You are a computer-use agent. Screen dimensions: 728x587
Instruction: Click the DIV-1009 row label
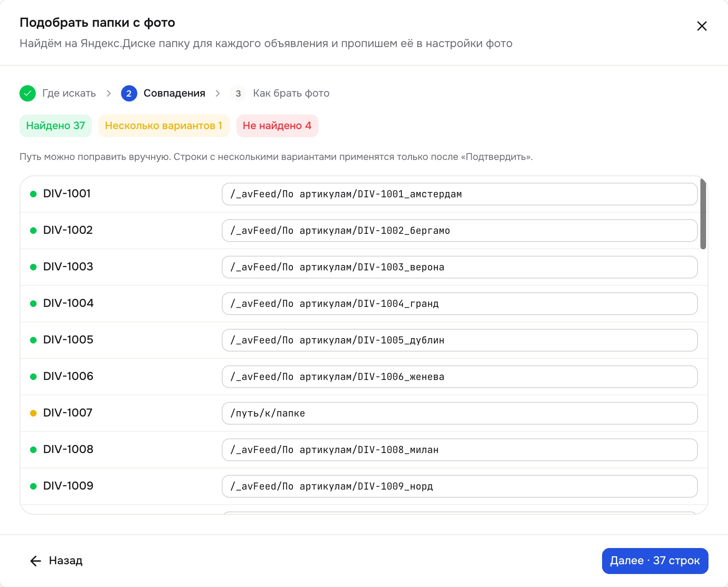click(x=68, y=486)
